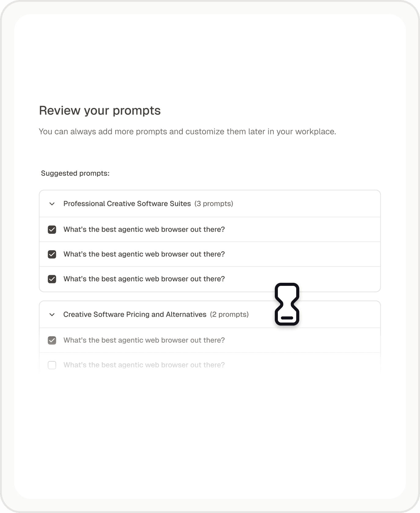Collapse the Creative Software Pricing and Alternatives group
The height and width of the screenshot is (513, 420).
pyautogui.click(x=52, y=314)
